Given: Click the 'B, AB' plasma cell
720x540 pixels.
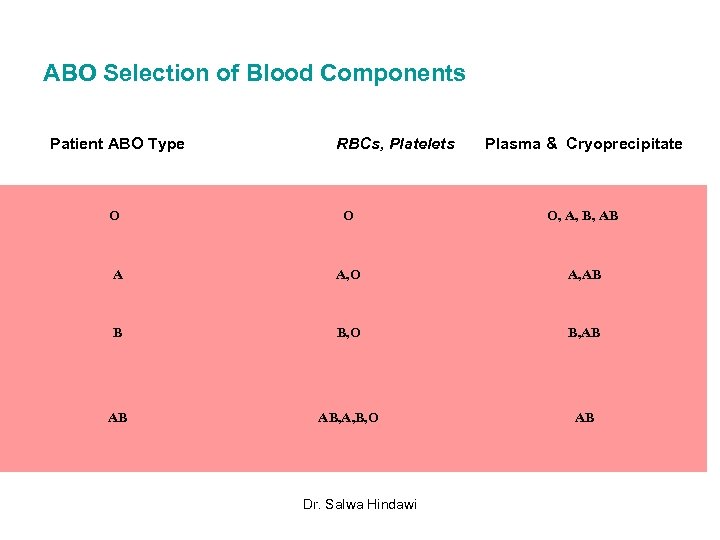Looking at the screenshot, I should point(584,332).
